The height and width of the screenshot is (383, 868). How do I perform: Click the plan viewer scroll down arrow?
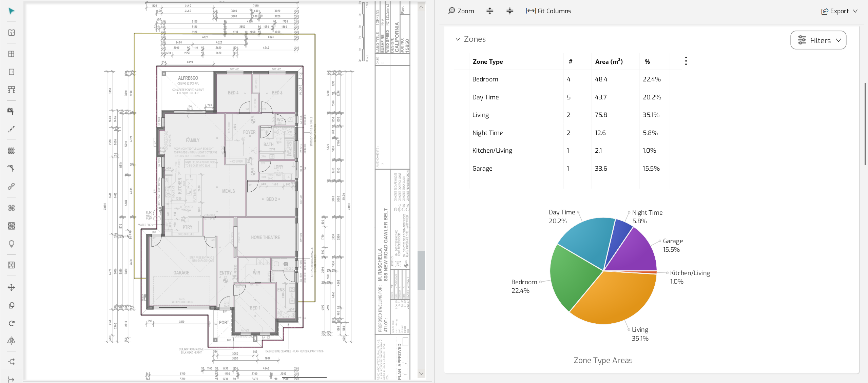pos(421,374)
